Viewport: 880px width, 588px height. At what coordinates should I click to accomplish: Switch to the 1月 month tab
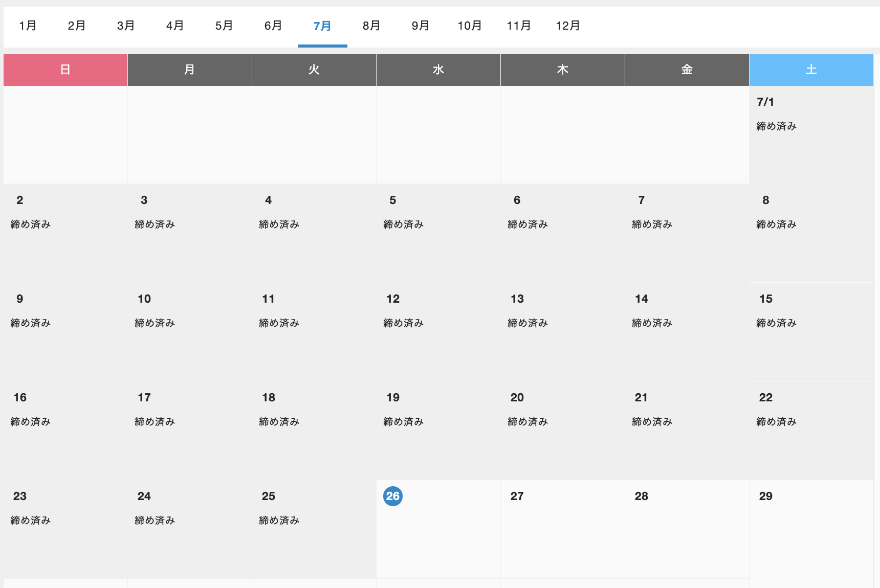click(x=28, y=26)
